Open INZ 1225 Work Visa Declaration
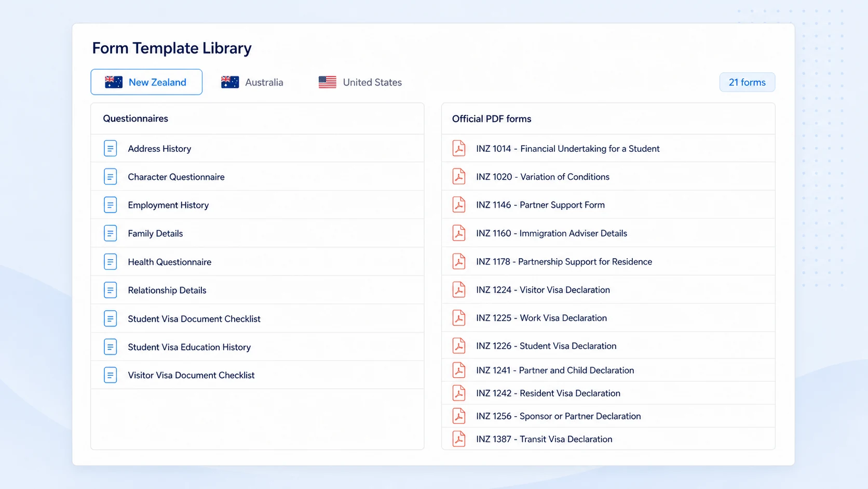The height and width of the screenshot is (489, 868). 608,318
